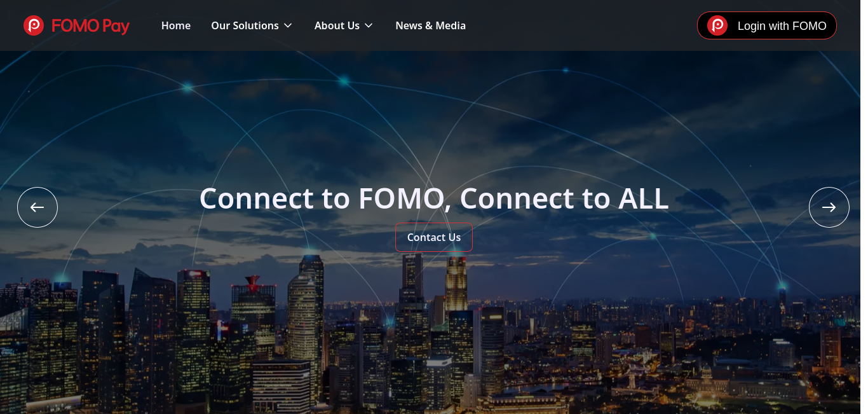
Task: Click the red P icon inside login button
Action: point(717,25)
